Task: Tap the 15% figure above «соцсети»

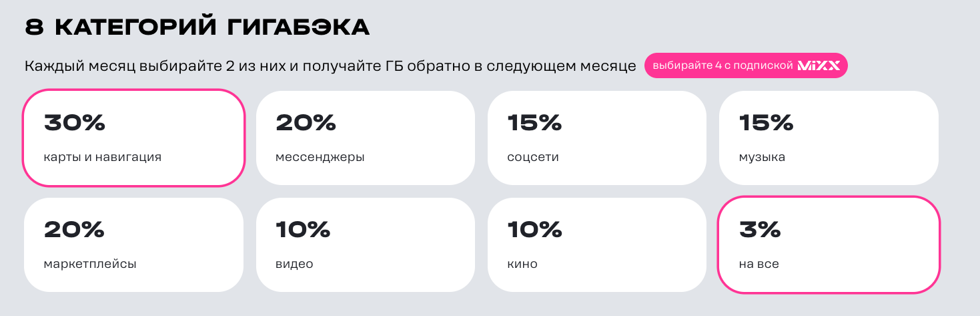Action: pos(534,123)
